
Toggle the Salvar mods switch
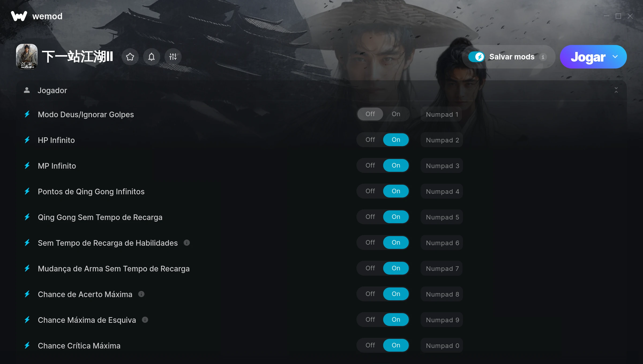click(x=476, y=57)
